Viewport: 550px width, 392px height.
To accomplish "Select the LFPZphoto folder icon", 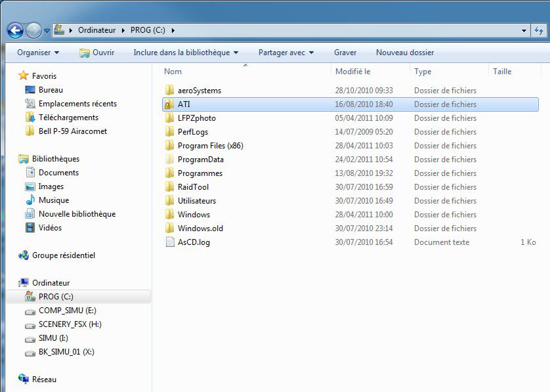I will pyautogui.click(x=169, y=118).
